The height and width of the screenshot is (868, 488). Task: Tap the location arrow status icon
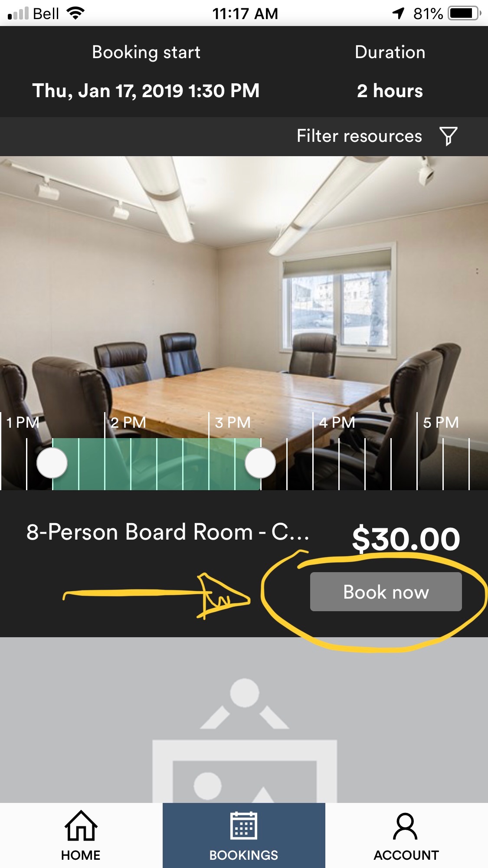pos(399,13)
